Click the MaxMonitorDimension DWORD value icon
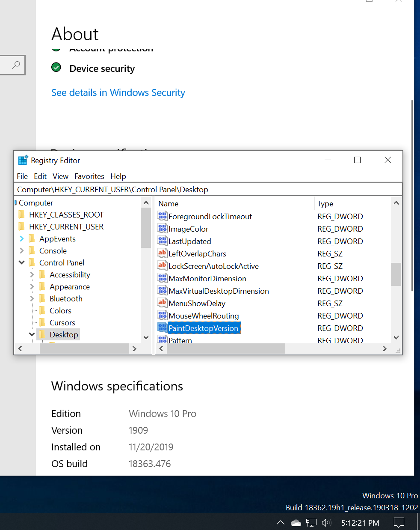 coord(163,278)
